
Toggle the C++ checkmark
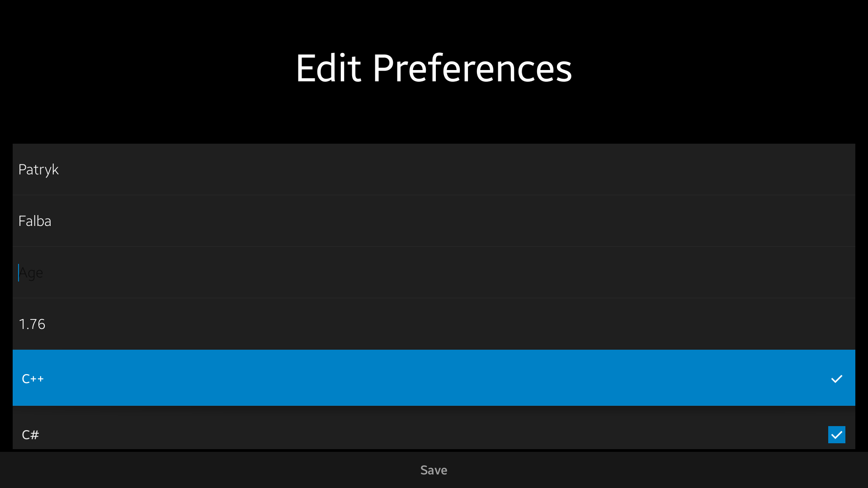click(x=836, y=379)
